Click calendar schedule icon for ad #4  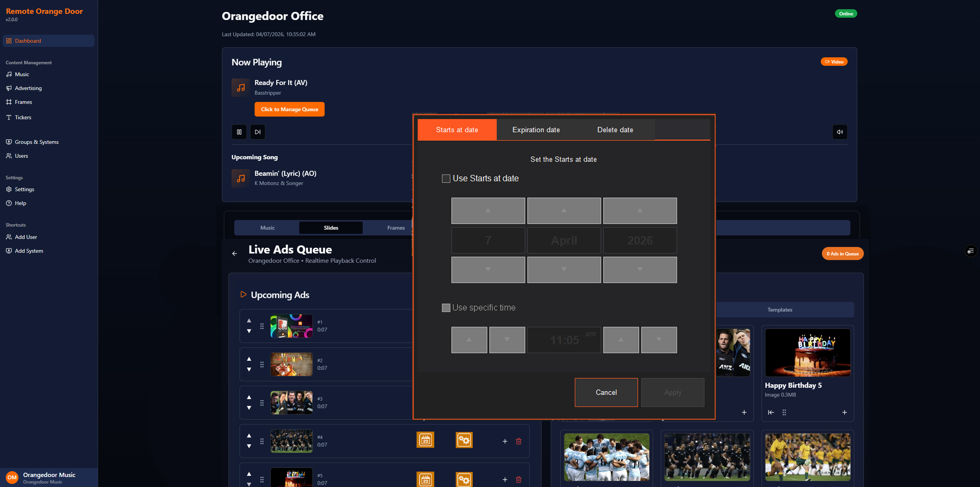pyautogui.click(x=425, y=440)
